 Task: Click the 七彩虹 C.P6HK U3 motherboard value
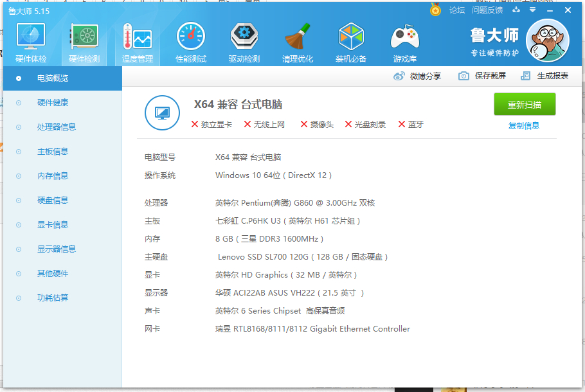click(x=287, y=221)
